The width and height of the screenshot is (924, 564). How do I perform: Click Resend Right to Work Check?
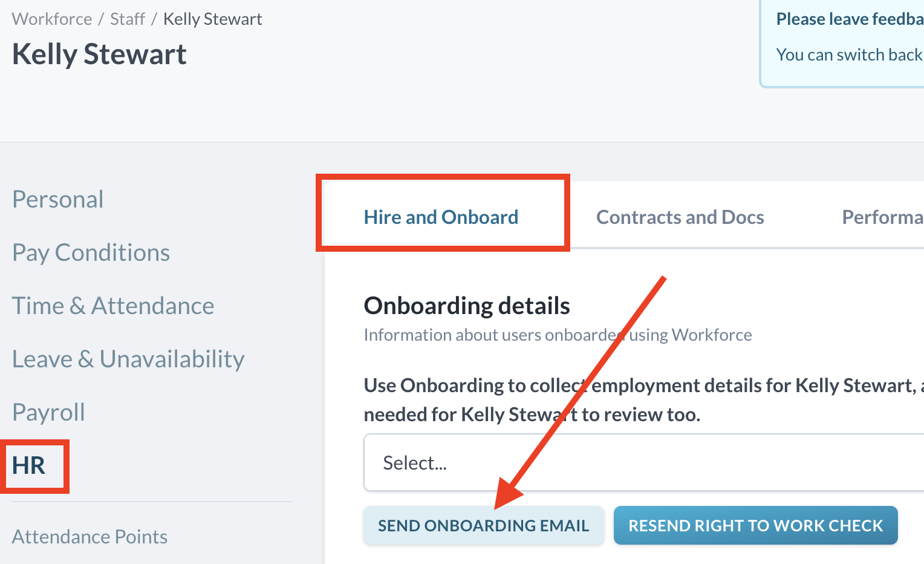(x=755, y=525)
